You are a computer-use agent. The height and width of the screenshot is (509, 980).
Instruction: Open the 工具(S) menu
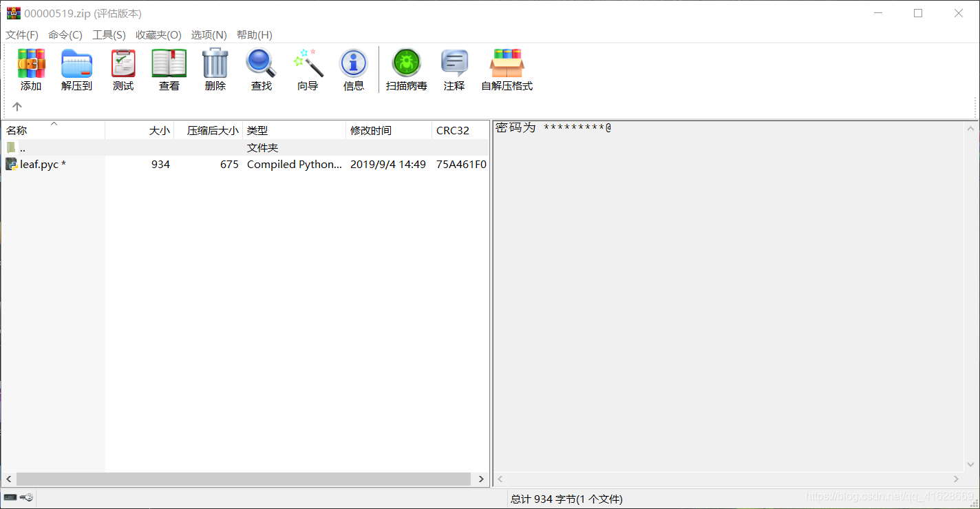109,35
